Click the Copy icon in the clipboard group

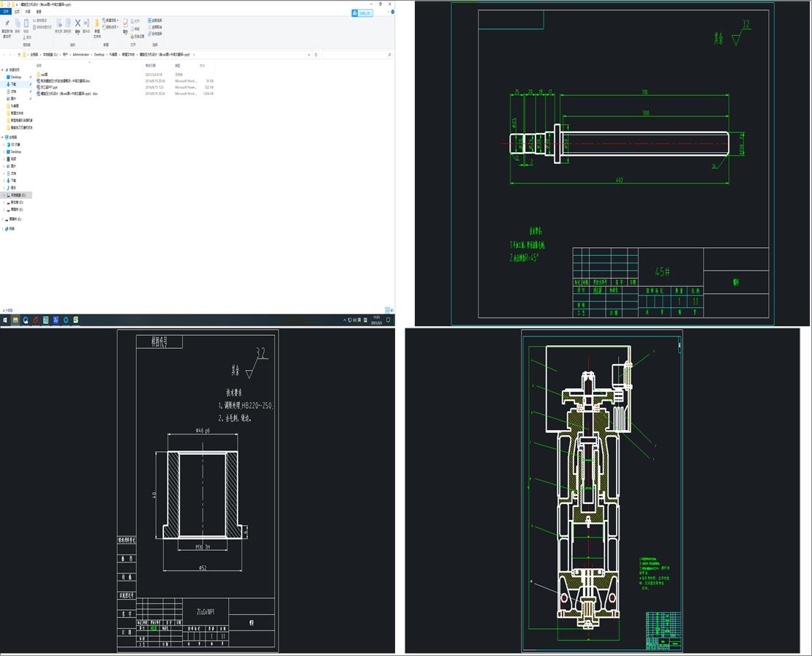(x=16, y=21)
